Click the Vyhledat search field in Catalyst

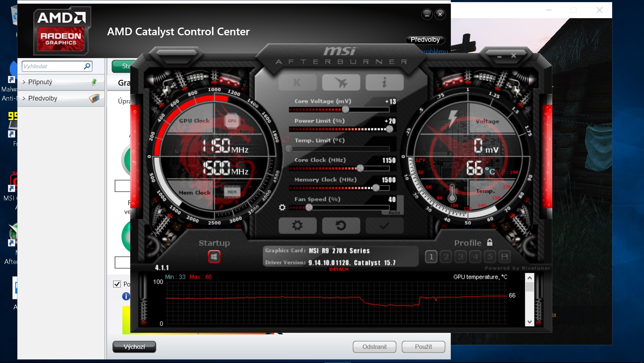(x=53, y=66)
